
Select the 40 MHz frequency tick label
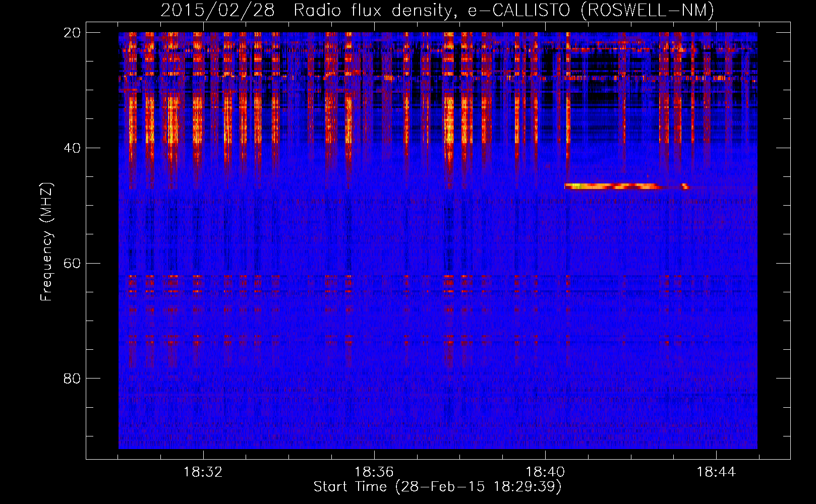(x=72, y=148)
